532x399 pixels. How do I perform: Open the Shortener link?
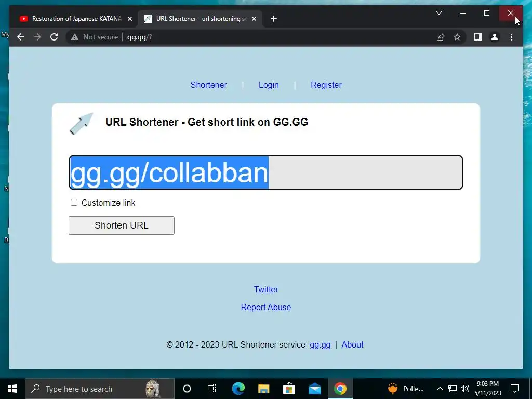coord(209,85)
